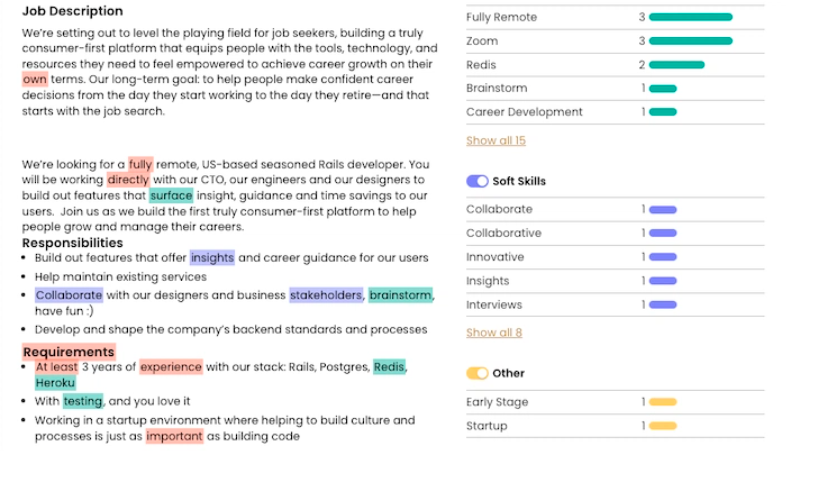This screenshot has height=480, width=822.
Task: Click the highlighted 'Heroku' keyword
Action: pyautogui.click(x=55, y=383)
